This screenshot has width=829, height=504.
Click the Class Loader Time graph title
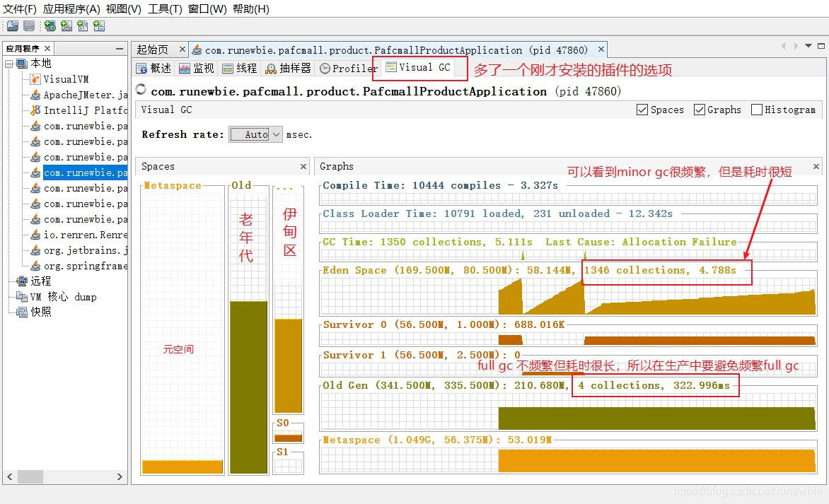pos(497,213)
